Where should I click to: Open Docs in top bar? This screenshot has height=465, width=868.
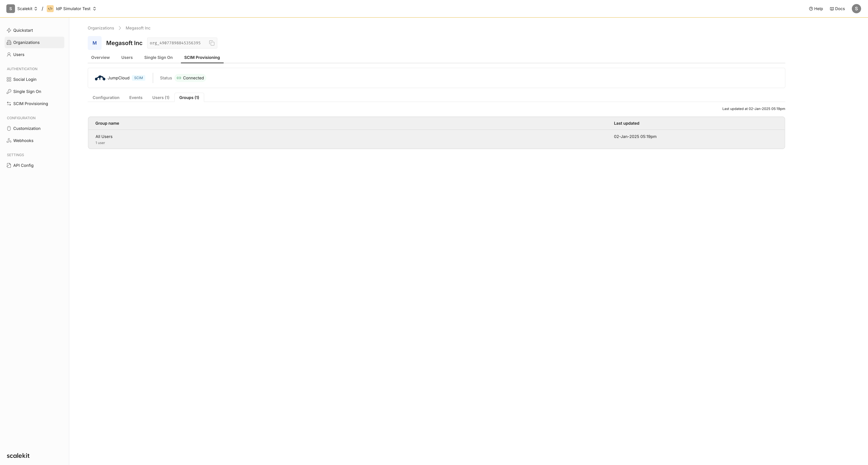click(837, 9)
